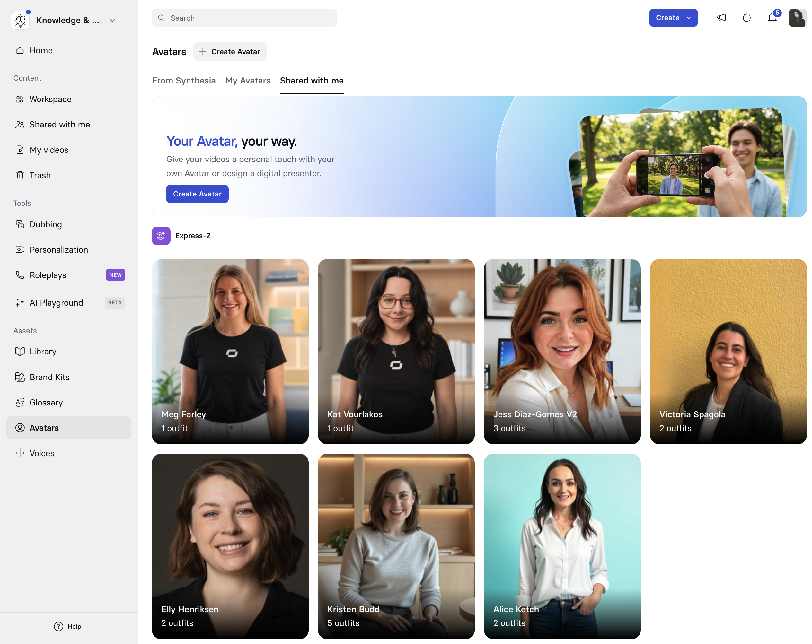This screenshot has width=812, height=644.
Task: Click the Shared with me people icon
Action: pos(20,125)
